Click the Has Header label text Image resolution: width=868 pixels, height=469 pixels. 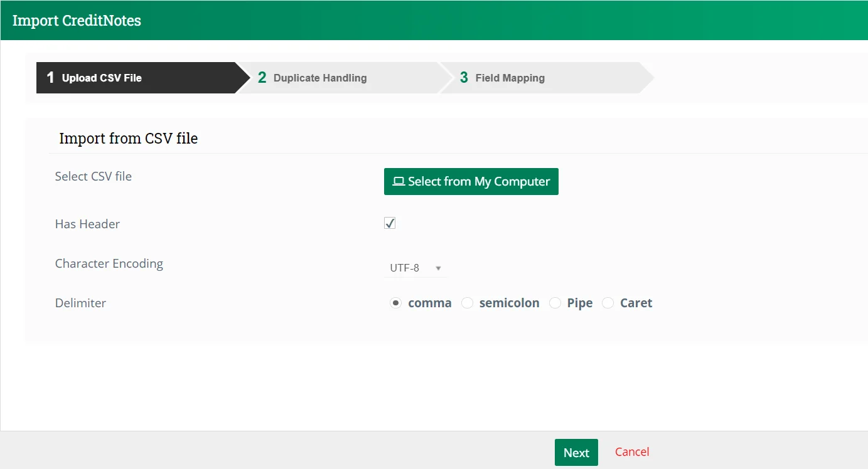tap(87, 224)
